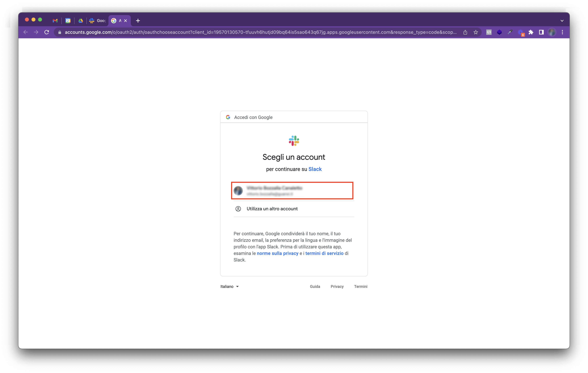
Task: Switch to the Google Calendar pinned tab
Action: click(68, 21)
